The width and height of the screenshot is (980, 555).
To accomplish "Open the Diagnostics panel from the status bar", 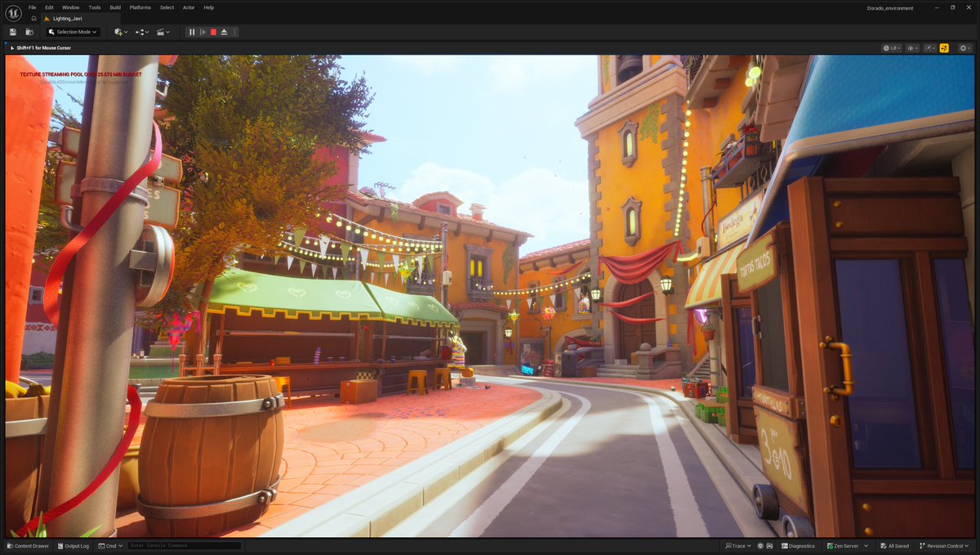I will [x=798, y=546].
